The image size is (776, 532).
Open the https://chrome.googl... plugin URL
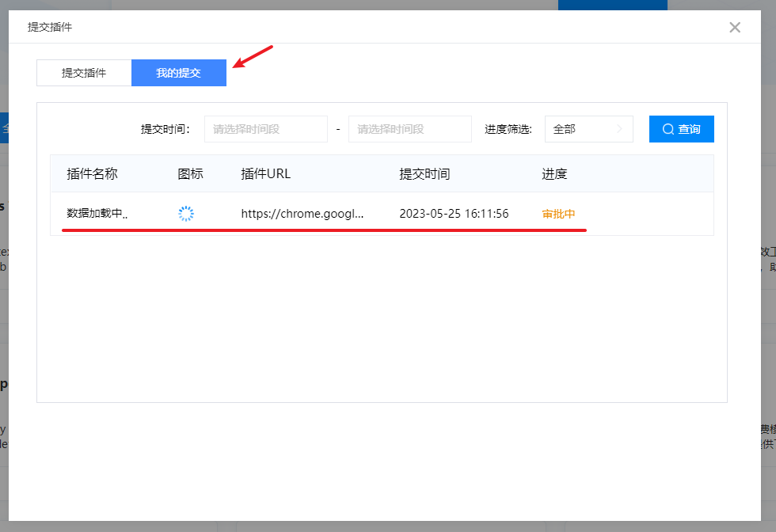coord(302,214)
